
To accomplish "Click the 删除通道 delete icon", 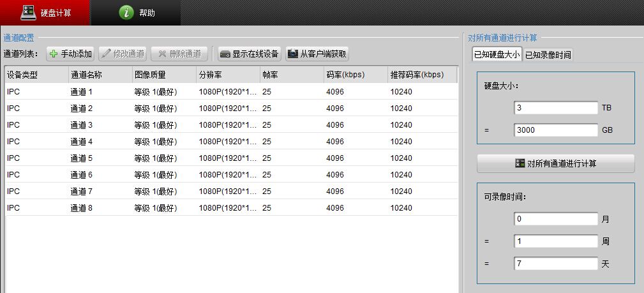I will pyautogui.click(x=162, y=54).
